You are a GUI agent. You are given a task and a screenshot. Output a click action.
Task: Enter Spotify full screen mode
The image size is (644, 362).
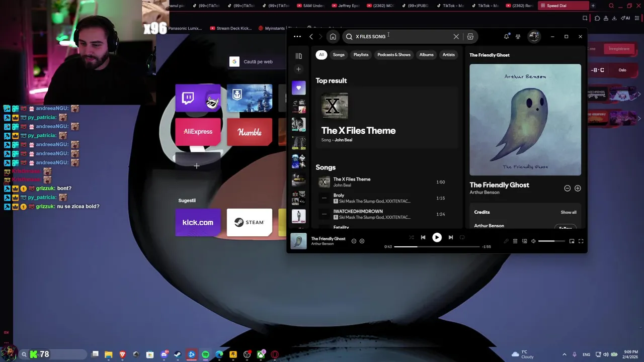(581, 241)
